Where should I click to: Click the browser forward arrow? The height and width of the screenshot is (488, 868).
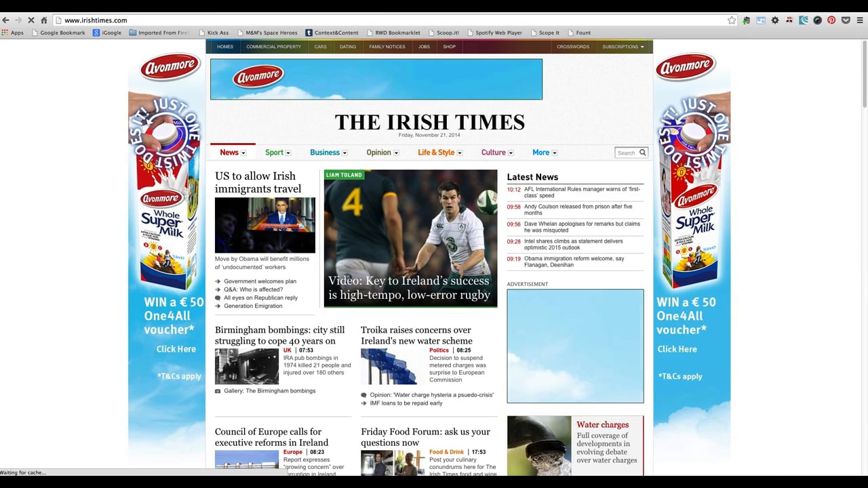pyautogui.click(x=18, y=20)
